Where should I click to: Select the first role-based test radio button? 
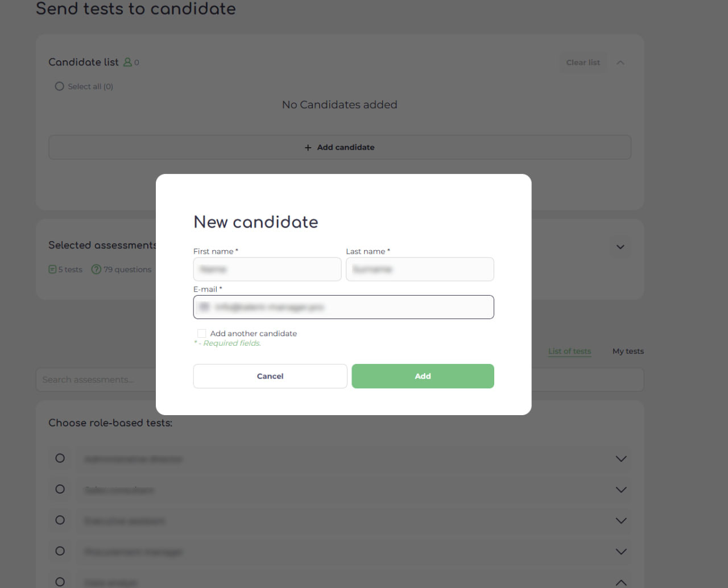60,458
